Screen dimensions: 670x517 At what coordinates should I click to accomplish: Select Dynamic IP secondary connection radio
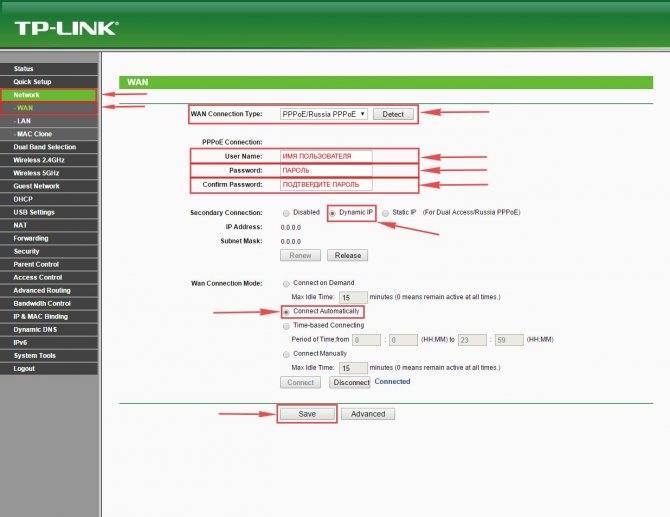(332, 213)
